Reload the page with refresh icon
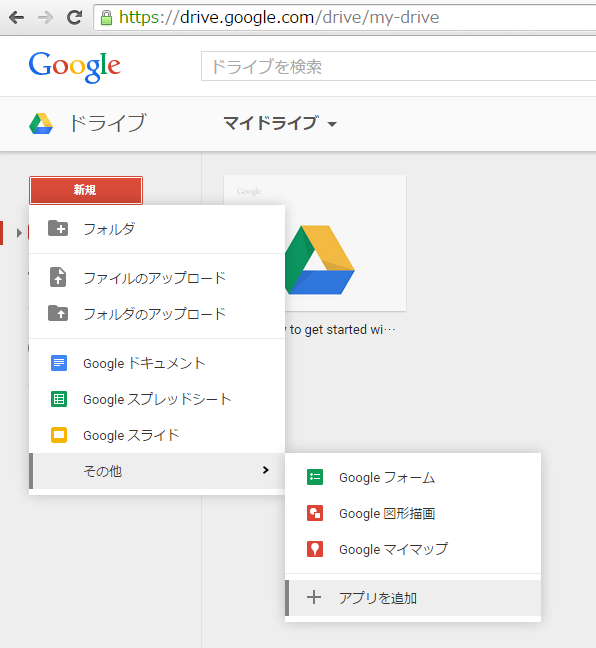This screenshot has width=596, height=648. 74,17
